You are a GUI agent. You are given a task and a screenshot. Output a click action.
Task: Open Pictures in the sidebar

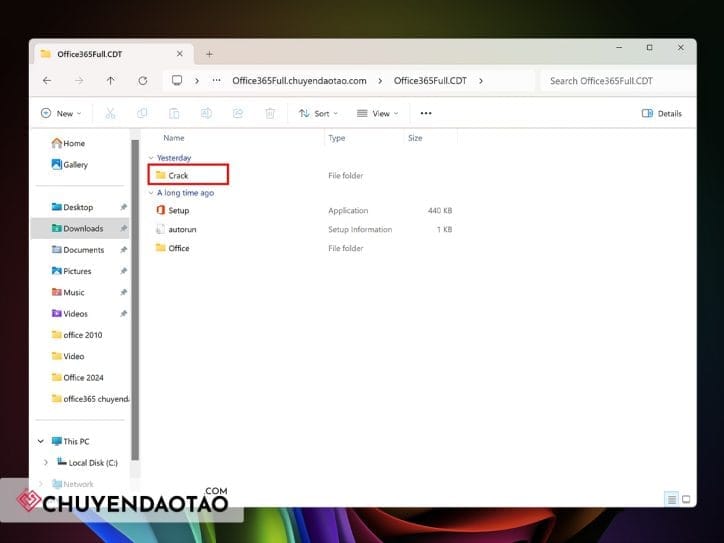click(72, 271)
